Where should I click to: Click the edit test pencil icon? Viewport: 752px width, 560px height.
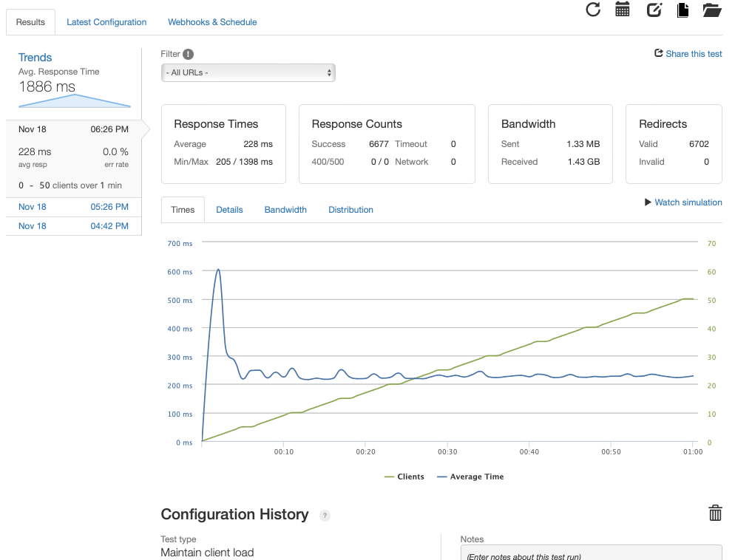(x=654, y=10)
